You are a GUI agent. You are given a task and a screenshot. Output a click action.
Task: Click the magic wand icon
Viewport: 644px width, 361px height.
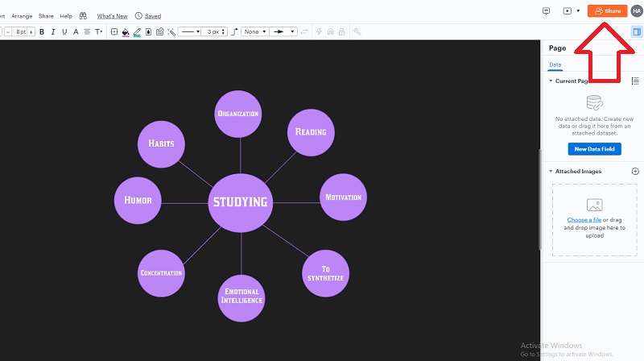171,31
